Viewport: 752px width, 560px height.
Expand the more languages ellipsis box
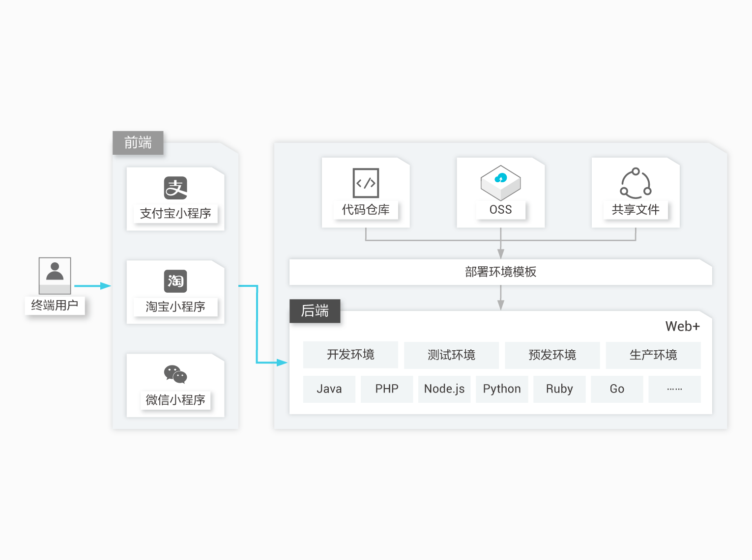click(x=674, y=389)
